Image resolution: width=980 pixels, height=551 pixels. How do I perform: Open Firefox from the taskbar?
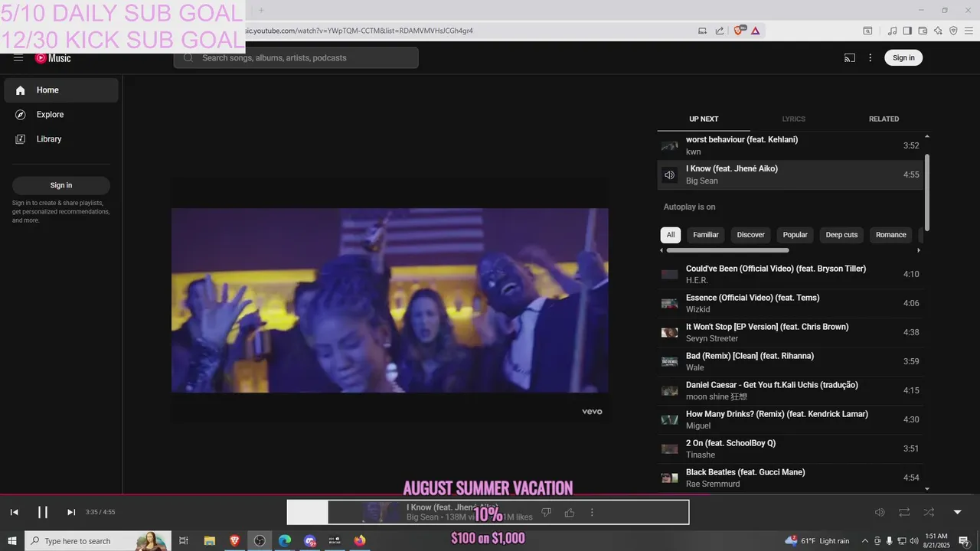360,541
